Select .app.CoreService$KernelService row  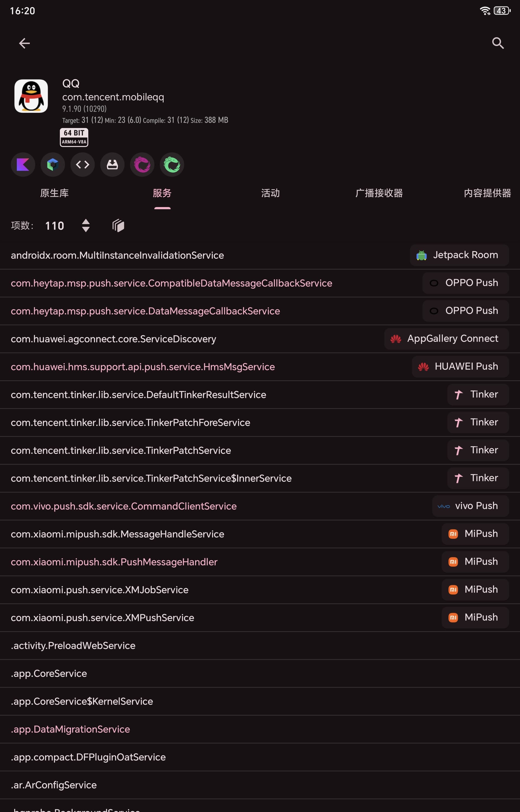(x=260, y=701)
